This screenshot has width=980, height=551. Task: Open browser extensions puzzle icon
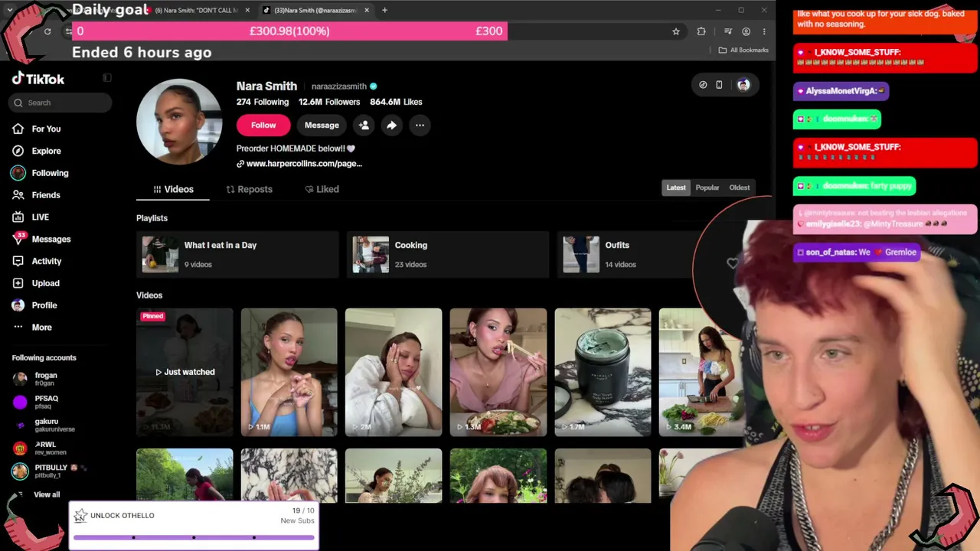pos(701,31)
